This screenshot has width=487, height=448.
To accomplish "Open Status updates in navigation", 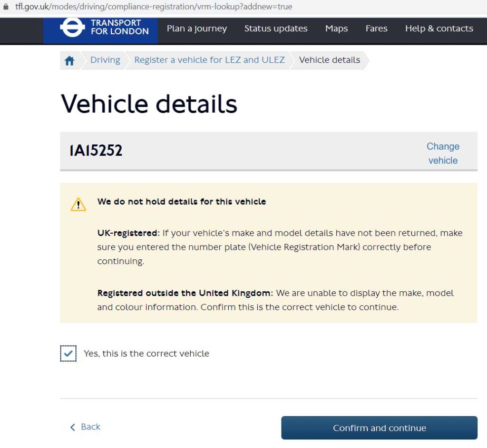I will [276, 29].
